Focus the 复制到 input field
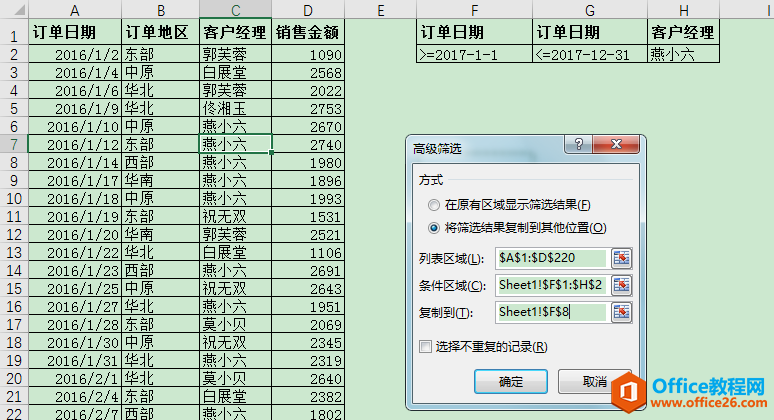This screenshot has width=774, height=420. point(551,312)
